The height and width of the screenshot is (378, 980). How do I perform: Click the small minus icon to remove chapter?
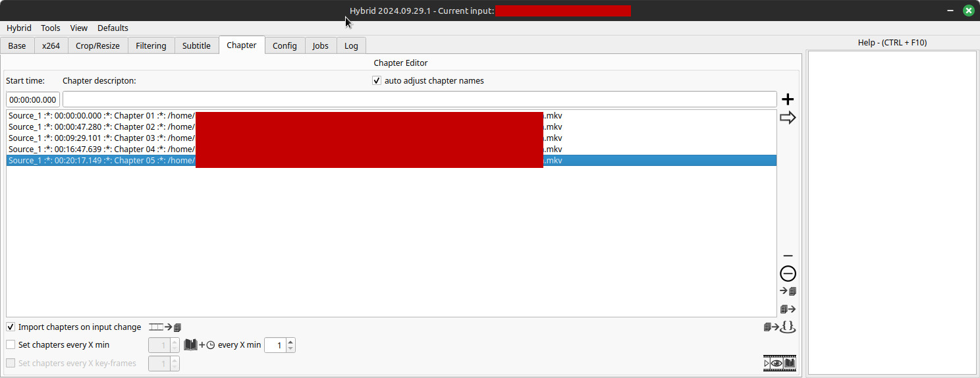788,256
